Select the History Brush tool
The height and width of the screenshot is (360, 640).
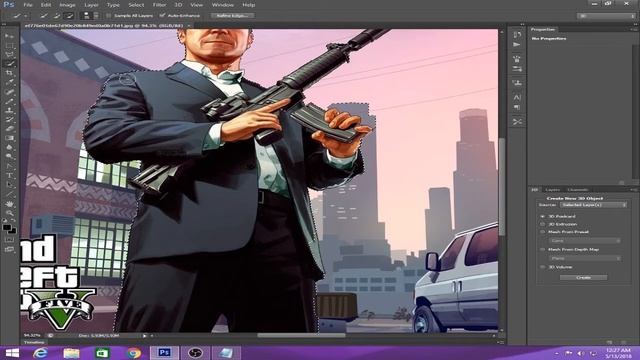(x=9, y=120)
